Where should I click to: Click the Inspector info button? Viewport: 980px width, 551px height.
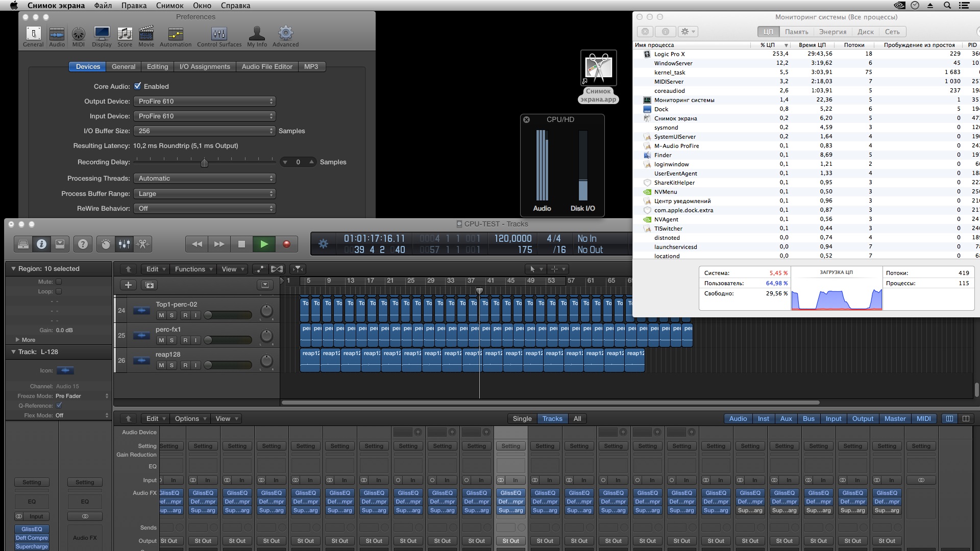click(41, 244)
